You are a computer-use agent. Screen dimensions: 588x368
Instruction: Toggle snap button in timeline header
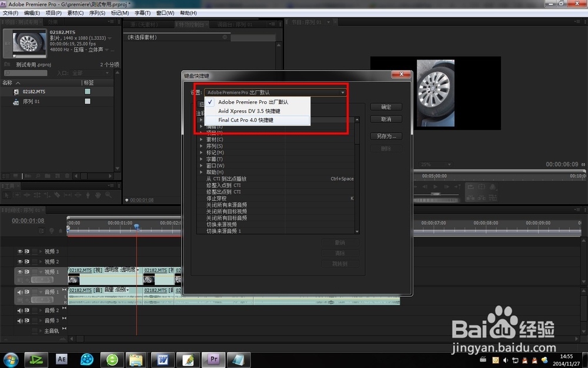(x=41, y=231)
